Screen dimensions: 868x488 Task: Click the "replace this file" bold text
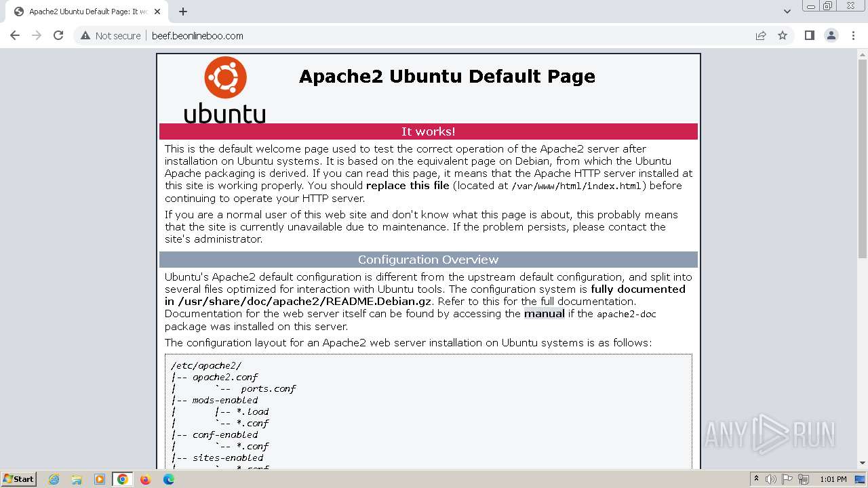point(408,186)
